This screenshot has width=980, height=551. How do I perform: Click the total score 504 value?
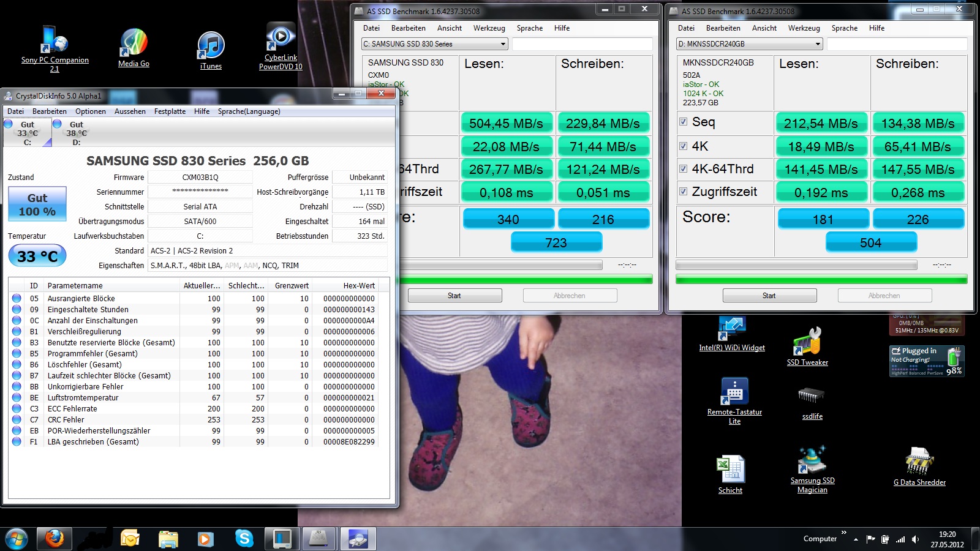(x=870, y=242)
